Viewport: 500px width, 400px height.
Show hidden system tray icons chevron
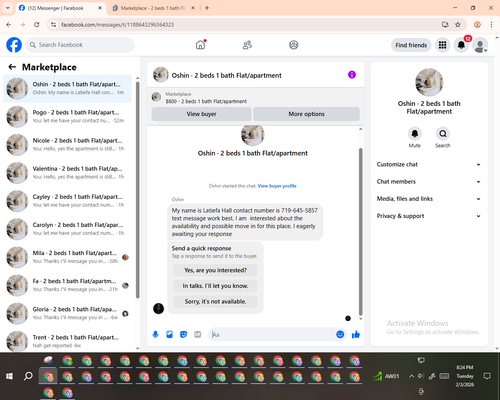pyautogui.click(x=411, y=376)
